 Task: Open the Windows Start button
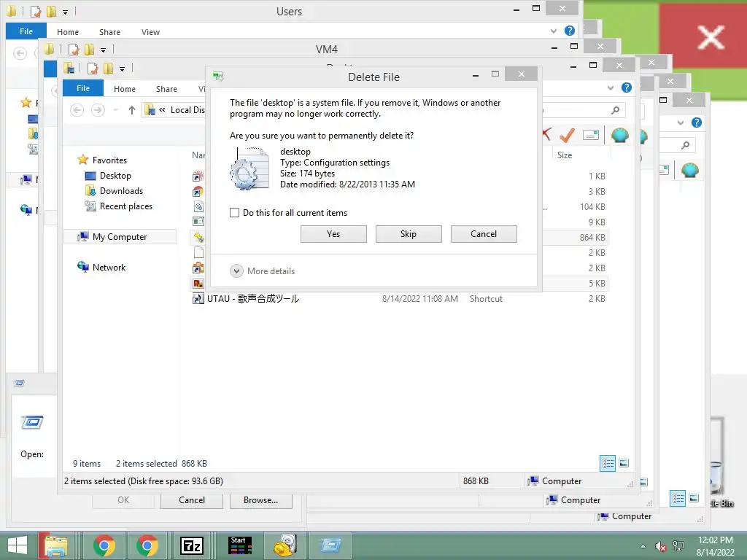(18, 545)
